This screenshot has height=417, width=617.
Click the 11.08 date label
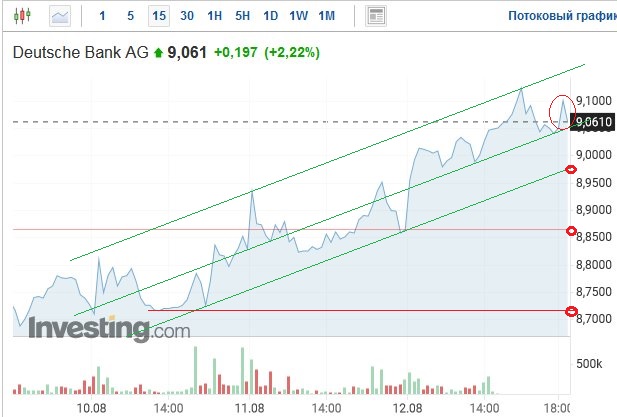pos(249,408)
